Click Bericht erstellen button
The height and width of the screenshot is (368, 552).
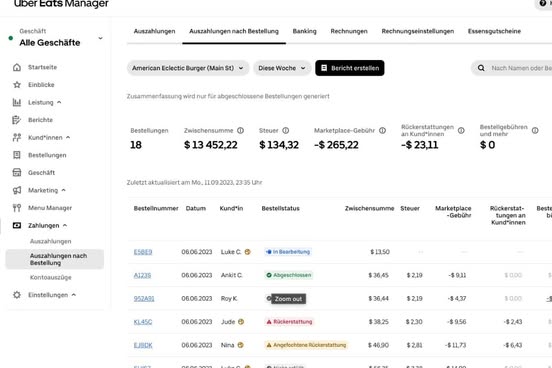tap(350, 68)
